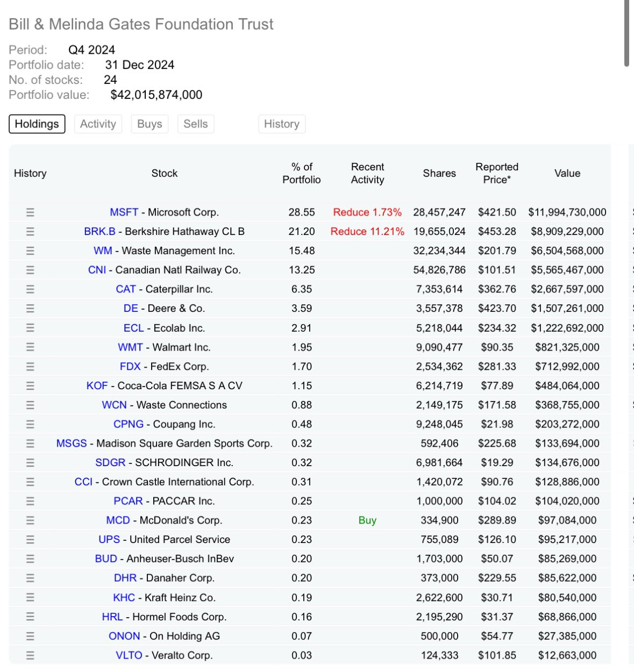Open history icon for the PACCAR row
This screenshot has width=634, height=672.
tap(30, 501)
